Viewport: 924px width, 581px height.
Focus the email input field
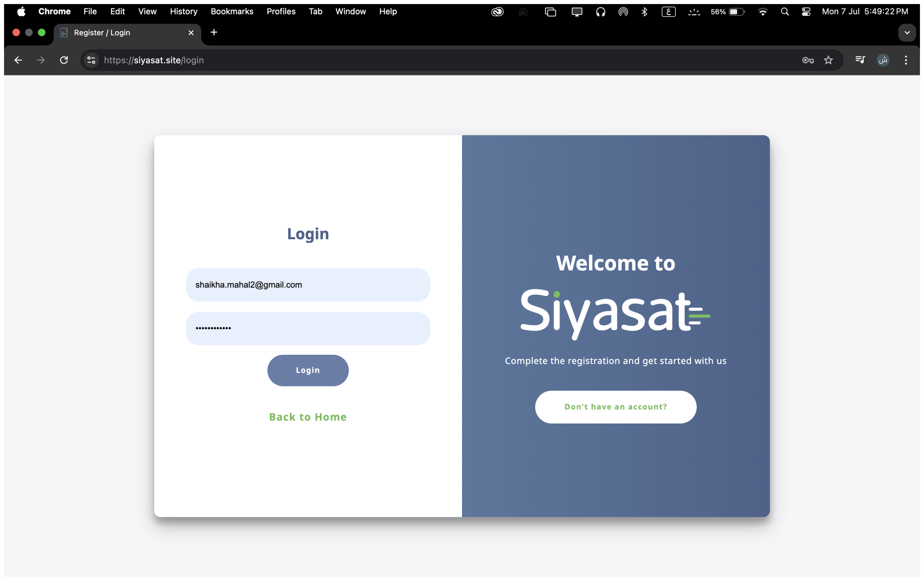308,285
